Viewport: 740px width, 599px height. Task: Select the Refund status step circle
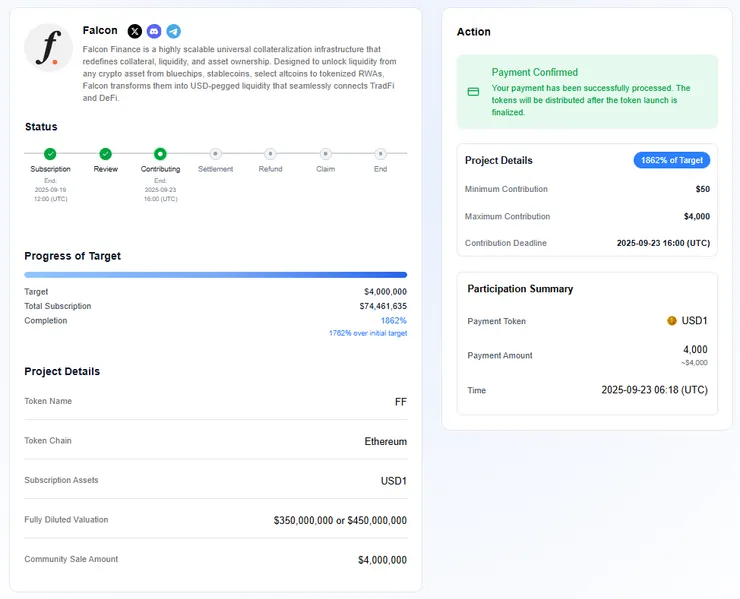pyautogui.click(x=270, y=154)
